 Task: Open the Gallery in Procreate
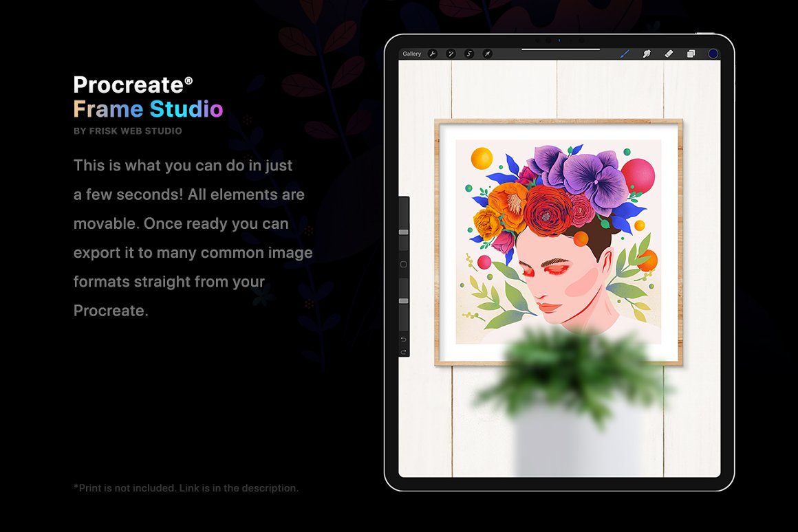click(x=412, y=54)
